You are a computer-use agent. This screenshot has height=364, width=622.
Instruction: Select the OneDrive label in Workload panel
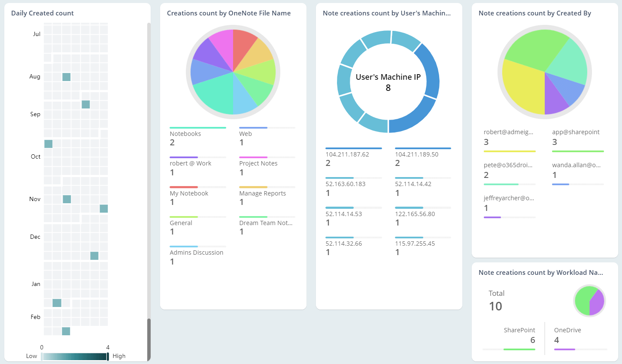click(567, 330)
